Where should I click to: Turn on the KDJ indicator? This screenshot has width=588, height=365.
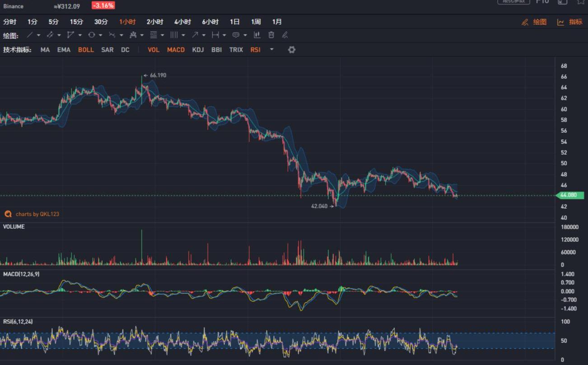coord(198,50)
